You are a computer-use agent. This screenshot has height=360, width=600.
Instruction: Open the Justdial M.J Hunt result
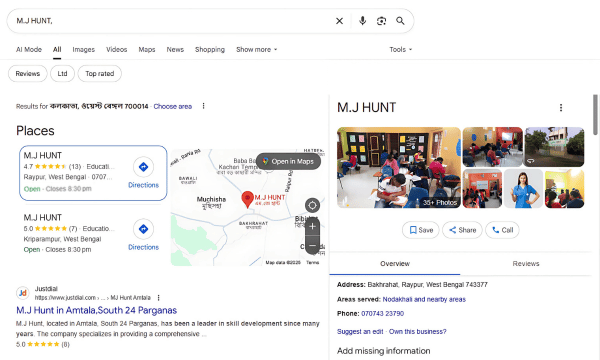click(96, 310)
